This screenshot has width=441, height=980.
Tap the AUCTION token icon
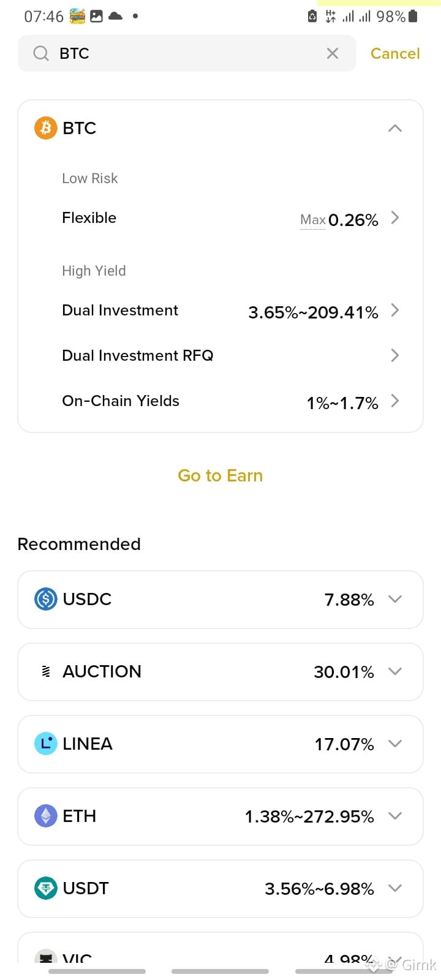click(46, 671)
